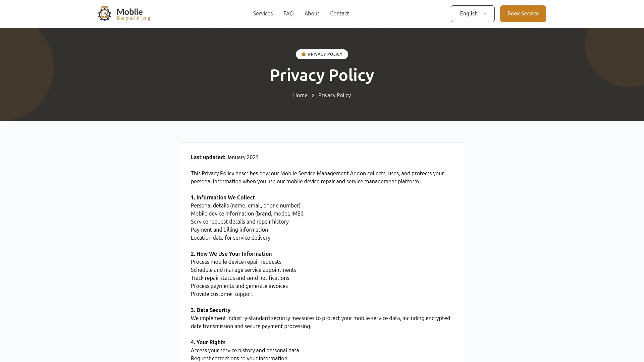
Task: Select the "1. Information We Collect" heading
Action: click(x=223, y=197)
